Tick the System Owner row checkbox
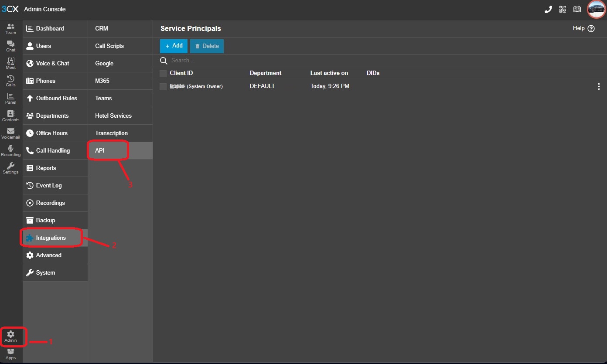607x364 pixels. click(x=163, y=86)
